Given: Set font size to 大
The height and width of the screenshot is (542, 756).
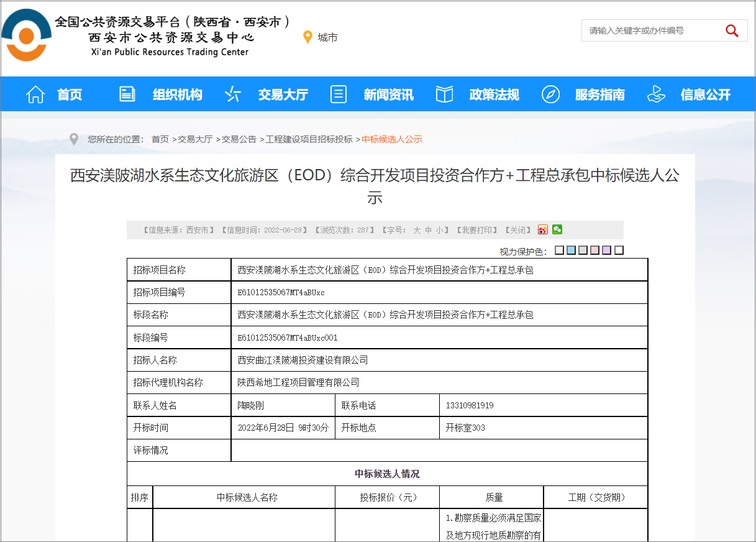Looking at the screenshot, I should [x=417, y=230].
